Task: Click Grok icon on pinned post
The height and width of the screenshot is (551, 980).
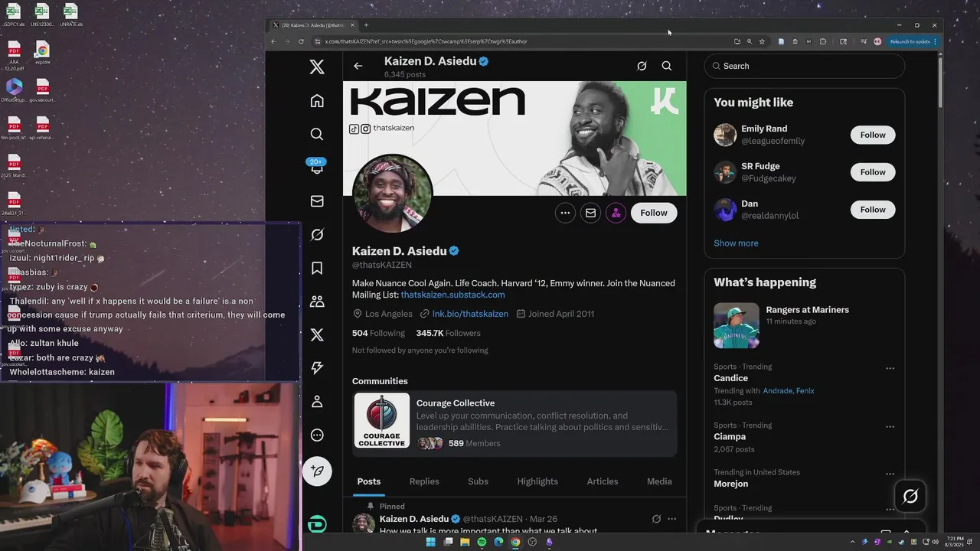Action: tap(656, 519)
